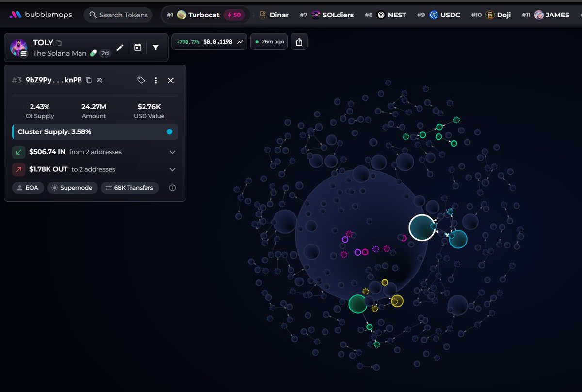Click the Cluster Supply: 3.58% row
This screenshot has width=582, height=392.
(95, 131)
